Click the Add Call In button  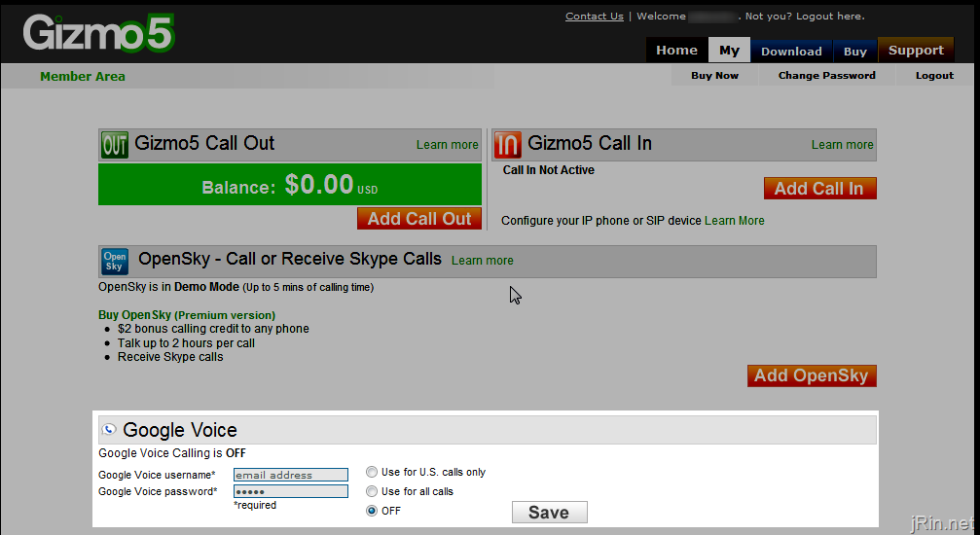tap(819, 189)
